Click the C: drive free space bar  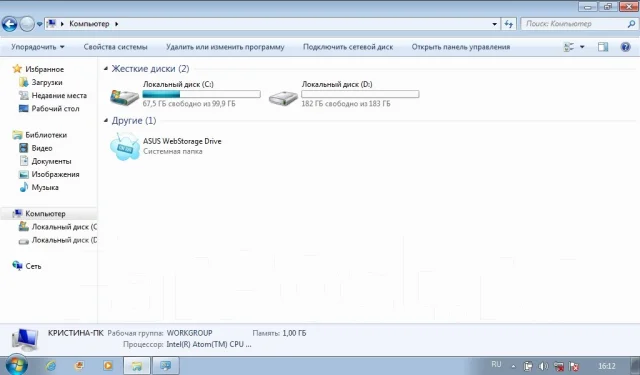[x=201, y=94]
